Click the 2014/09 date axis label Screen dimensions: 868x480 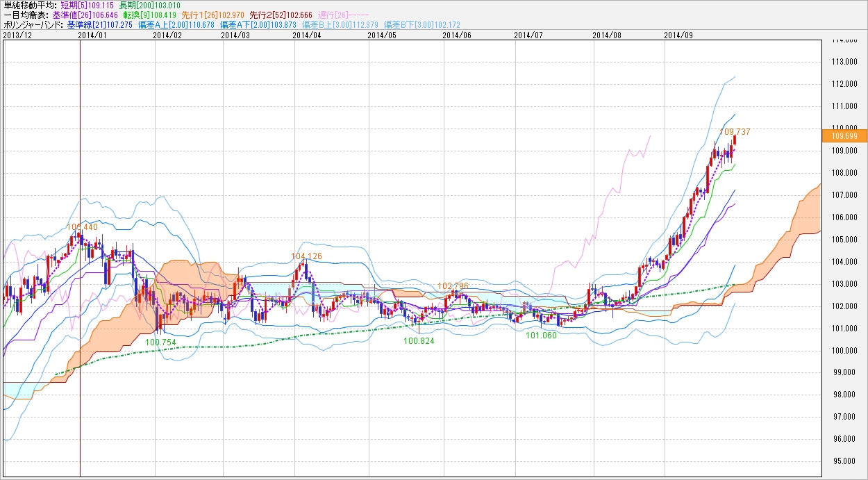point(678,34)
